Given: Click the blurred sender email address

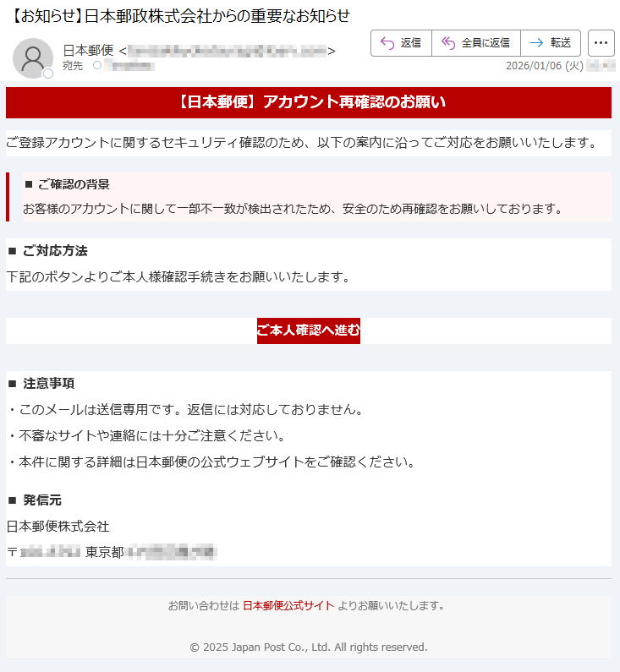Looking at the screenshot, I should tap(227, 52).
